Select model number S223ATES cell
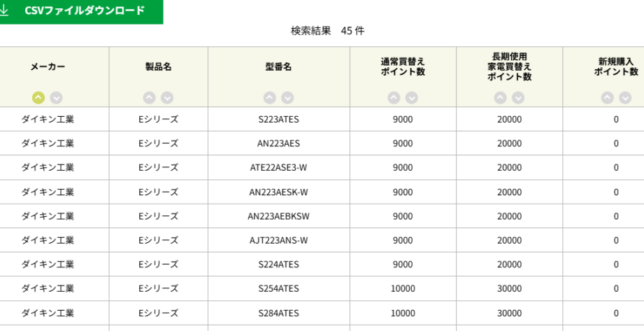The height and width of the screenshot is (331, 644). [278, 119]
